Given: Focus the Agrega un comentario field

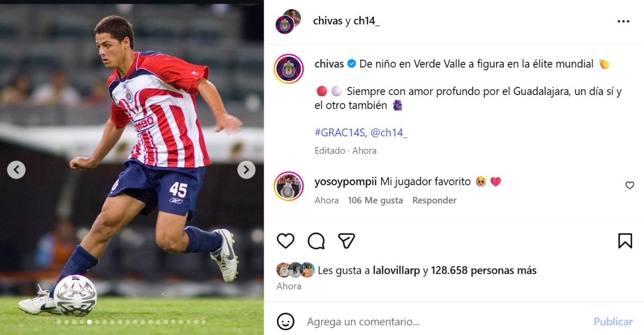Looking at the screenshot, I should 445,322.
